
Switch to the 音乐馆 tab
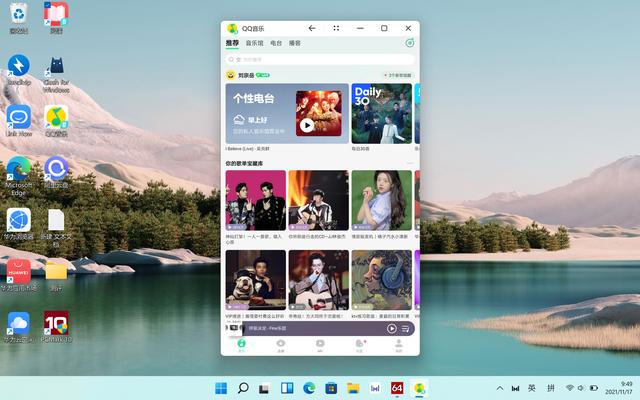coord(254,43)
